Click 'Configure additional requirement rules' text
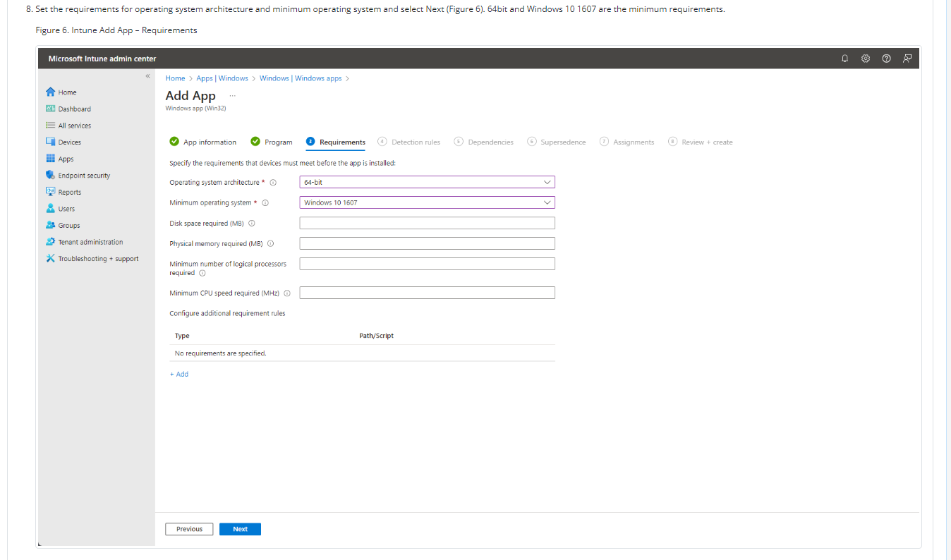This screenshot has width=951, height=560. pyautogui.click(x=227, y=313)
